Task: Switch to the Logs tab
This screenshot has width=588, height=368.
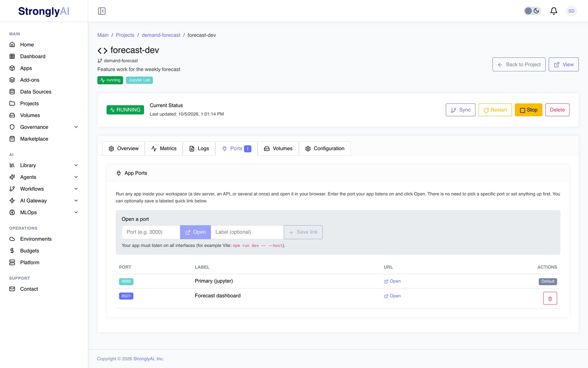Action: (199, 149)
